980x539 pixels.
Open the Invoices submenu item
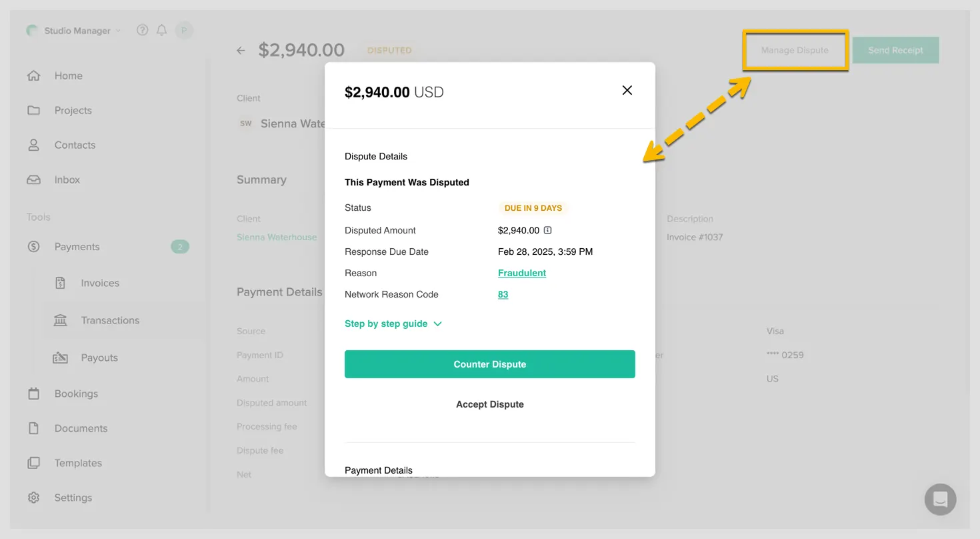tap(100, 283)
